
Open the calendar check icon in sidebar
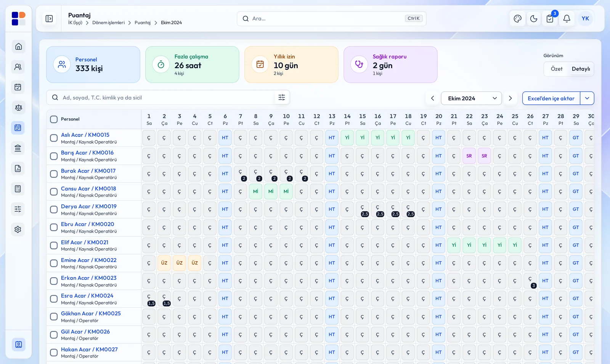coord(18,87)
